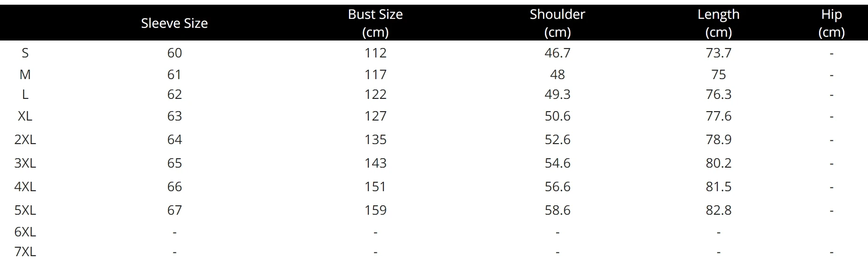The image size is (868, 267).
Task: Click the 2XL size row label
Action: click(25, 139)
